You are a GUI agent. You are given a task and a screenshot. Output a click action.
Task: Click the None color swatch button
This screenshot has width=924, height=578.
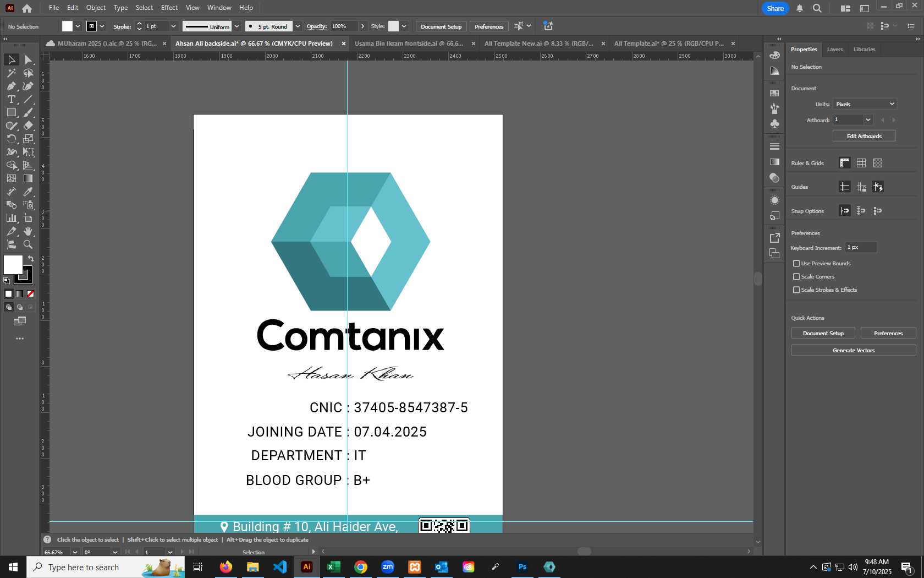click(31, 293)
